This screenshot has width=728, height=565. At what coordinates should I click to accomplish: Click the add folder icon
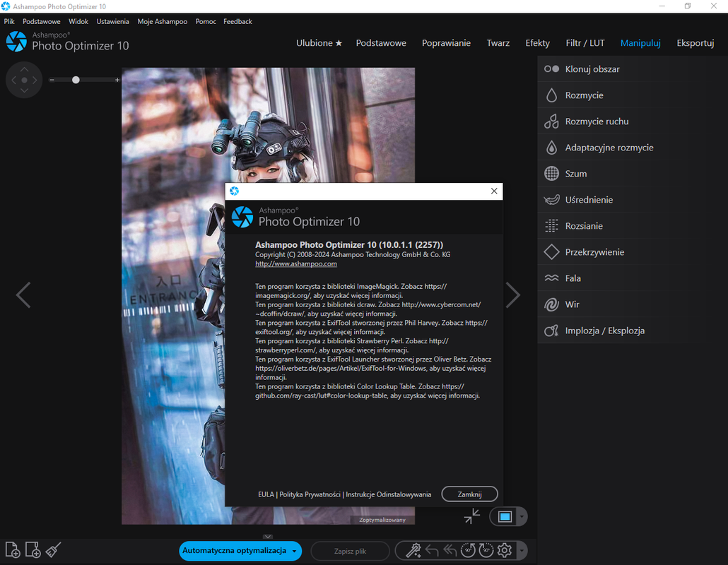(x=33, y=549)
